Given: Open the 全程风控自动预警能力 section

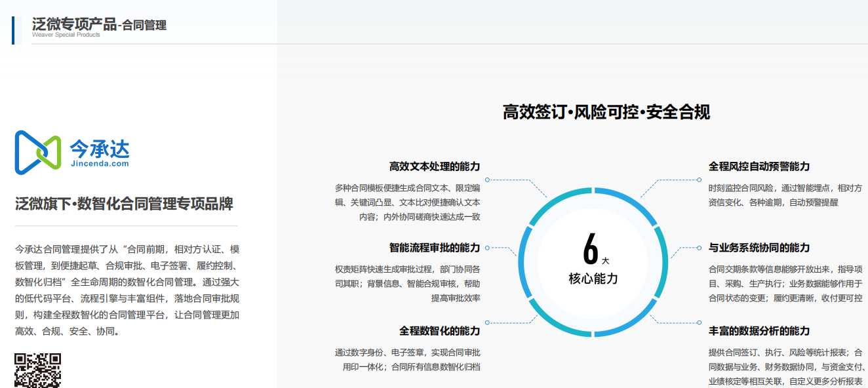Looking at the screenshot, I should [x=759, y=166].
